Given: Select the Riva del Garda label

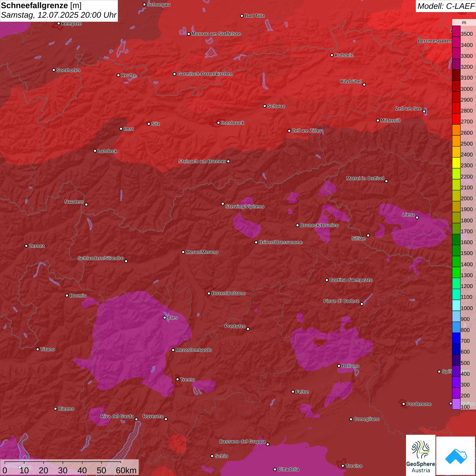Looking at the screenshot, I should point(117,416).
